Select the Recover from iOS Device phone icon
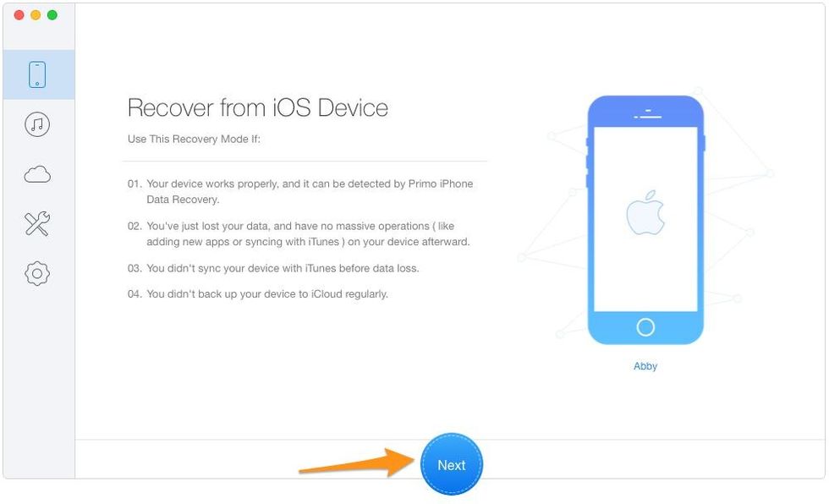Viewport: 829px width, 504px height. point(37,74)
